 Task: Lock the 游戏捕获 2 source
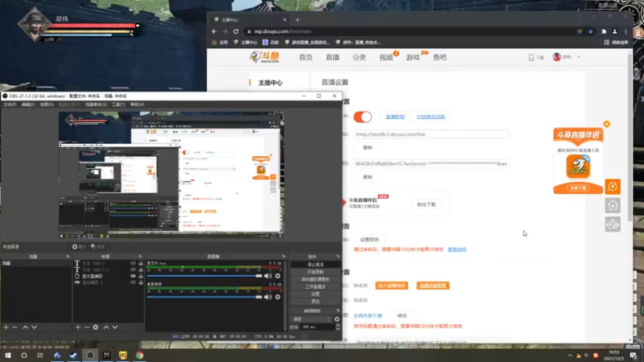pos(140,282)
